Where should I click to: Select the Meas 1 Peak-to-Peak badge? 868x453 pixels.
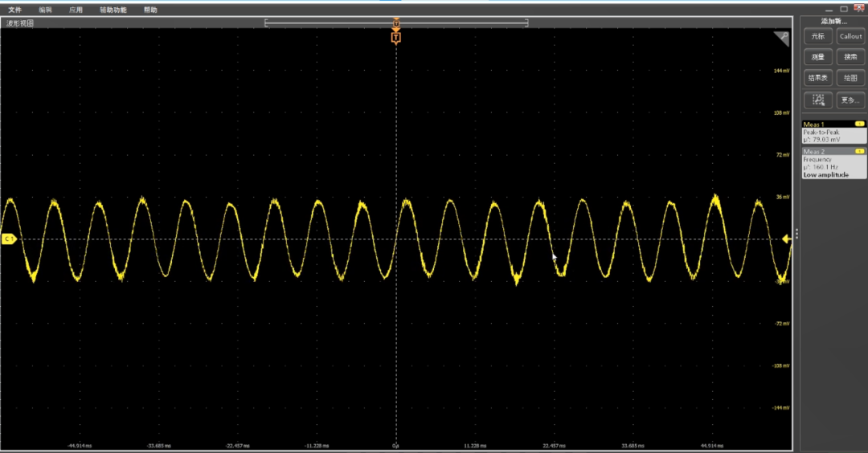click(x=833, y=133)
